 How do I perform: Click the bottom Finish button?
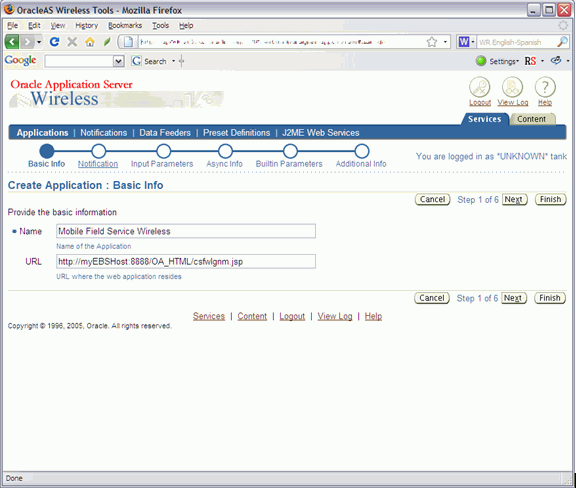click(x=550, y=298)
